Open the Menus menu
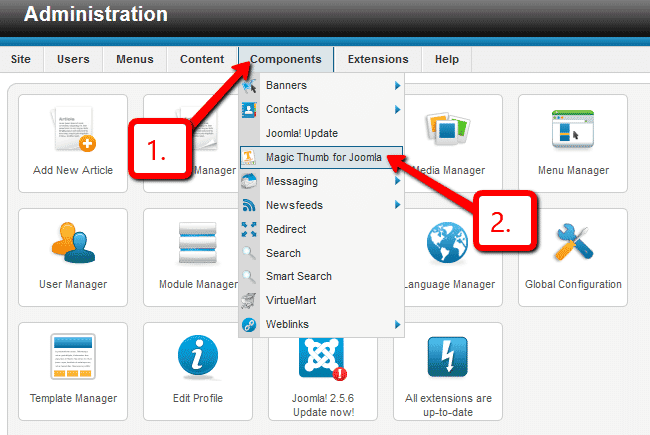 [x=135, y=59]
